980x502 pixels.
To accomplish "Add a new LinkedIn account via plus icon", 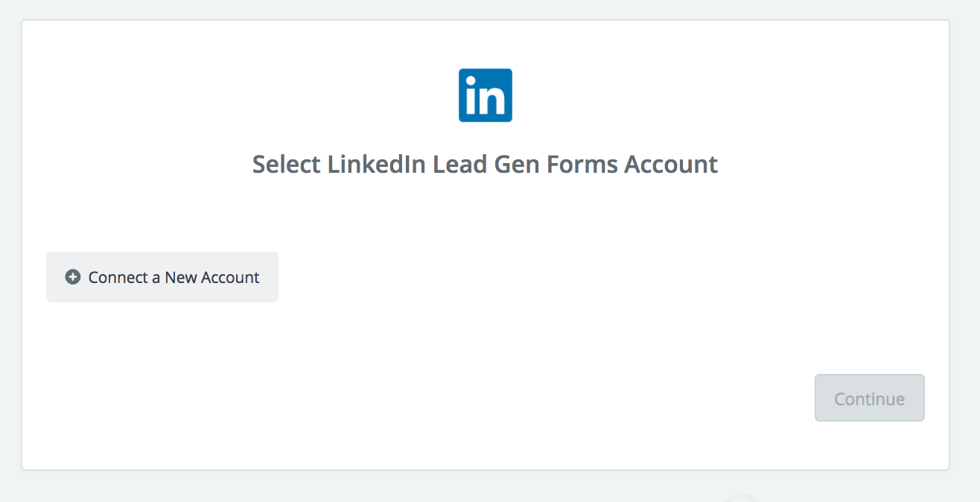I will [73, 277].
